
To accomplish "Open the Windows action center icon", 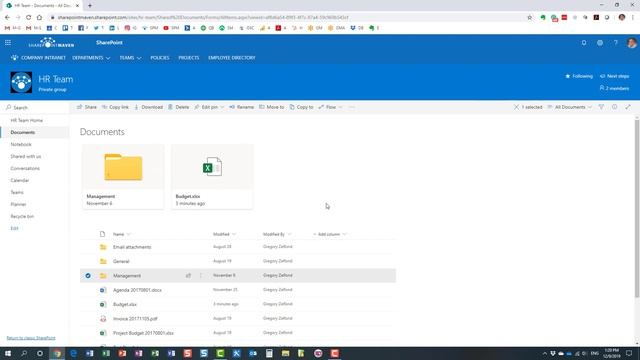I will click(629, 353).
